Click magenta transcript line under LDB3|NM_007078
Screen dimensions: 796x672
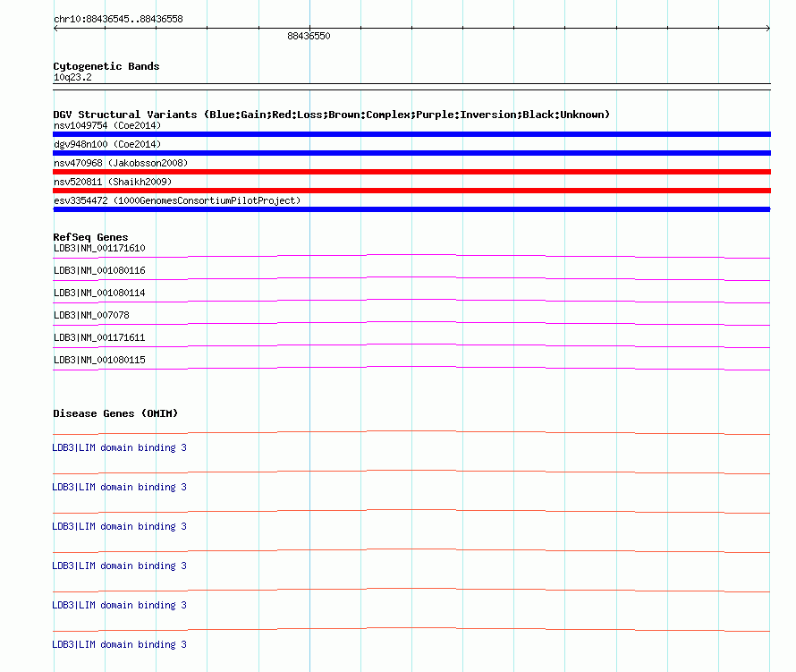(x=411, y=323)
